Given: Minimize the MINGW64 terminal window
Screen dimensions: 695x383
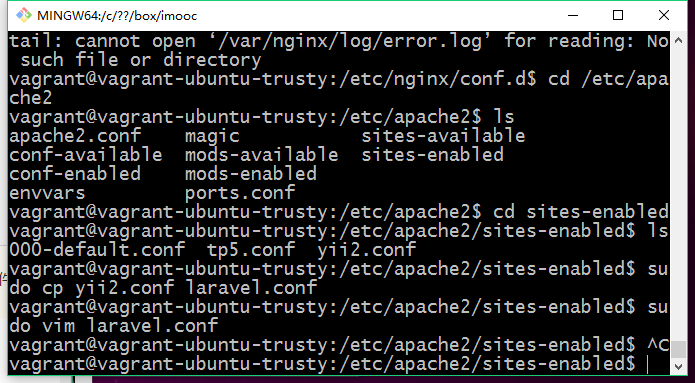Looking at the screenshot, I should tap(573, 16).
